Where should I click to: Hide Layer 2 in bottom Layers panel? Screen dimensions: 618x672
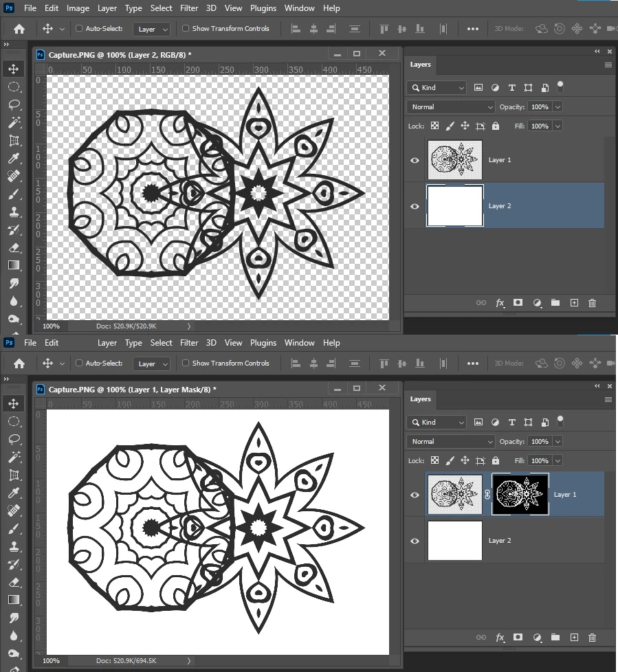415,541
